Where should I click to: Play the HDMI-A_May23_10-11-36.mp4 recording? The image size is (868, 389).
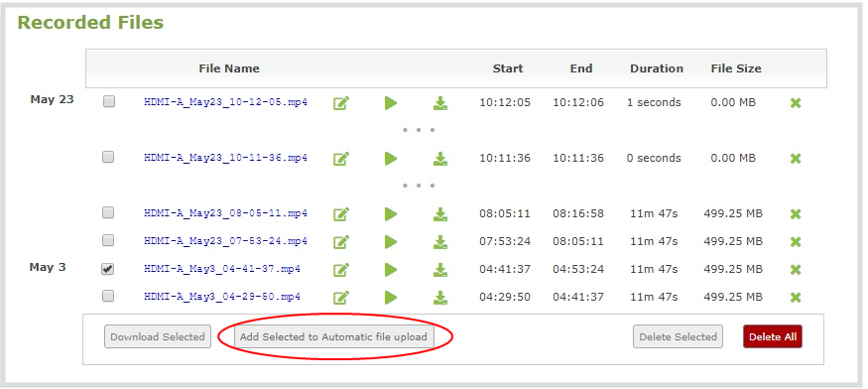[x=391, y=159]
